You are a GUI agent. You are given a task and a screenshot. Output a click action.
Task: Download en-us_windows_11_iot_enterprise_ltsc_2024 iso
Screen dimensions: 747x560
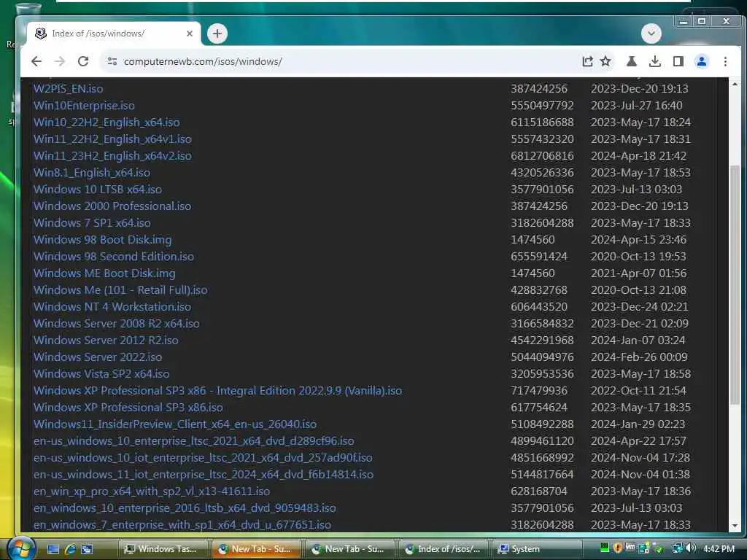204,474
